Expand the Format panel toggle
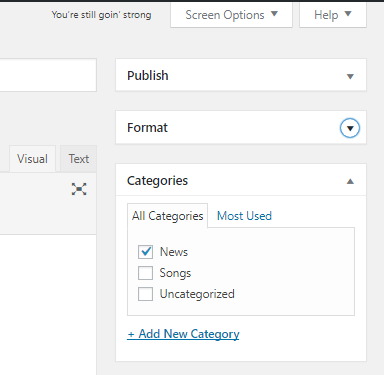The image size is (384, 375). (x=350, y=128)
